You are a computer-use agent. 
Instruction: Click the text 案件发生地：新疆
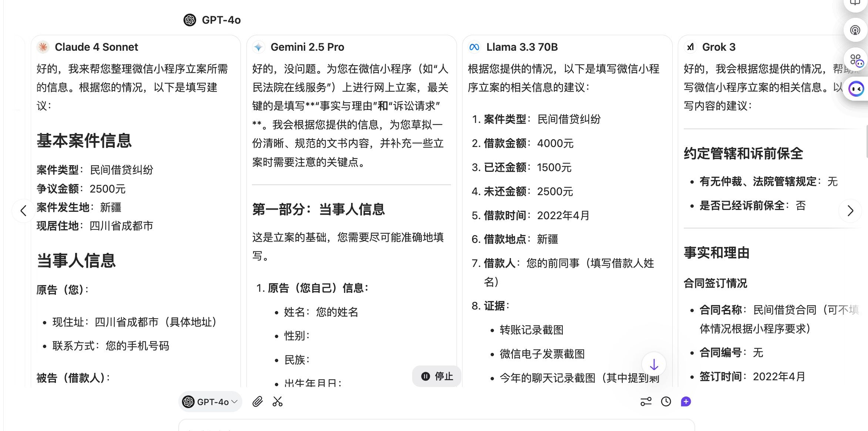(x=79, y=207)
